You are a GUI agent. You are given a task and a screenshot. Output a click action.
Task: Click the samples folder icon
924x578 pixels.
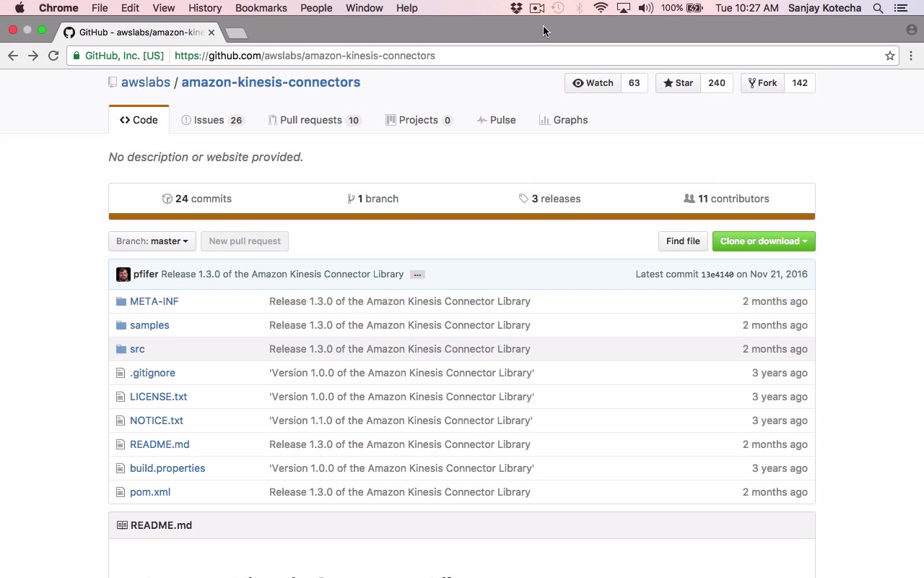click(x=121, y=325)
